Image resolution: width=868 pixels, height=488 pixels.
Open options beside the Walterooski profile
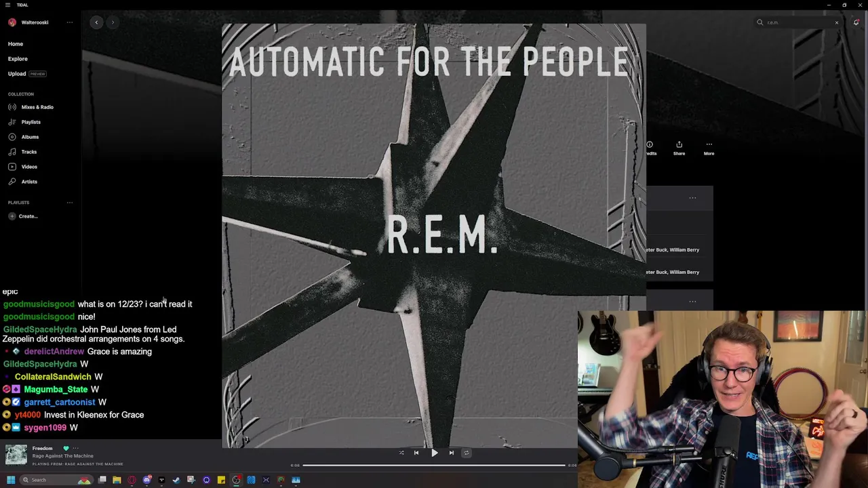click(x=69, y=22)
